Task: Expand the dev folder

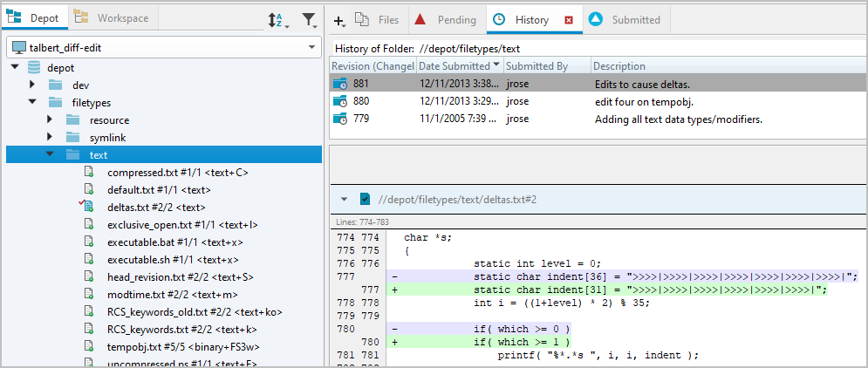Action: [32, 85]
